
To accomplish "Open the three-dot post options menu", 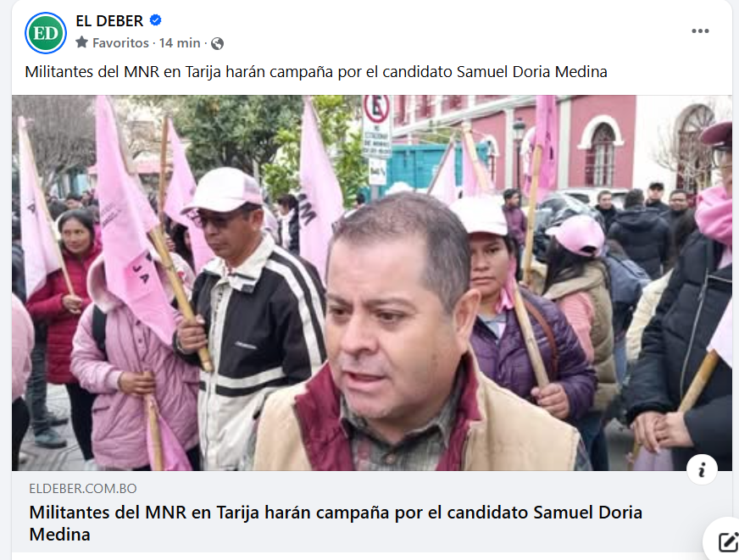I will (x=700, y=31).
